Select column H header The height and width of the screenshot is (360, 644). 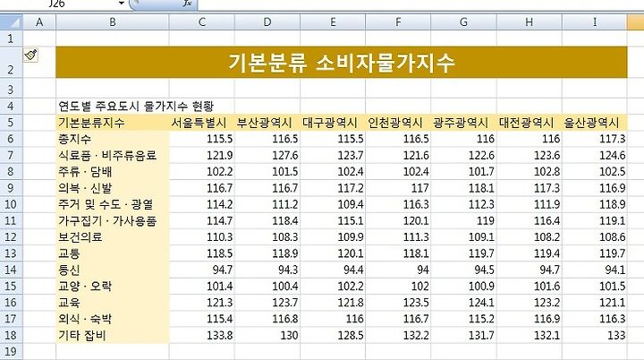point(530,21)
